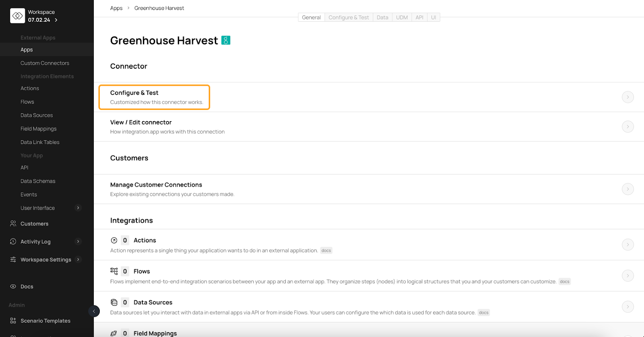Open Manage Customer Connections row arrow

pos(628,189)
